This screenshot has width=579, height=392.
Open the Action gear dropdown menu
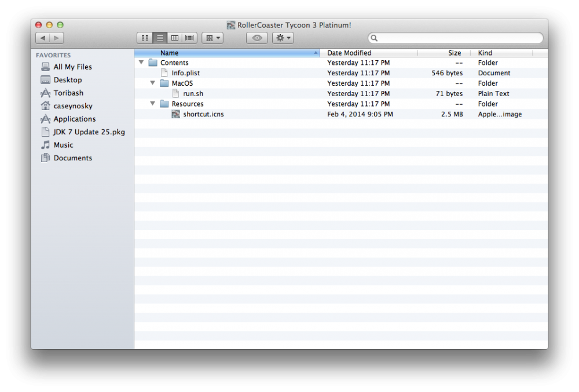pyautogui.click(x=283, y=38)
